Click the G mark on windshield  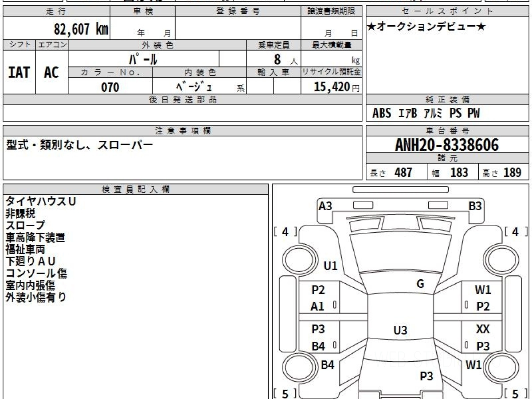pos(420,284)
